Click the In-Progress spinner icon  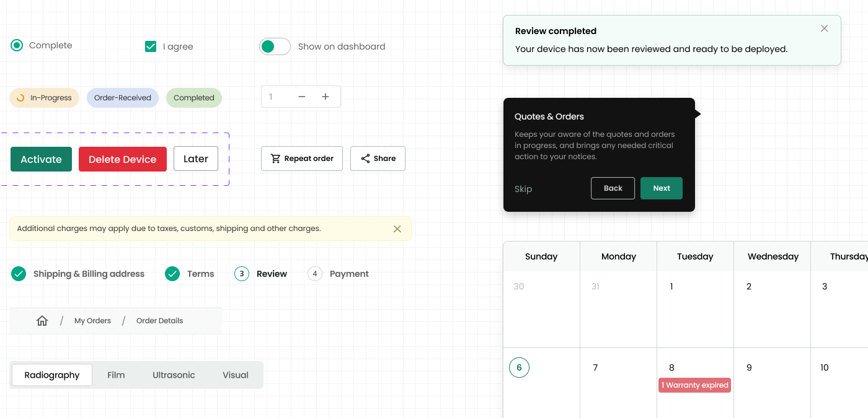click(20, 98)
